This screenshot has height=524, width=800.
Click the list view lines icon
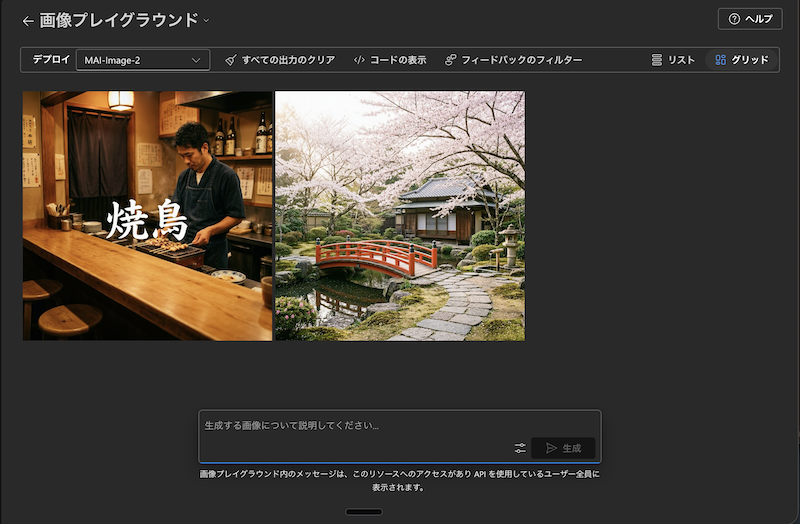pos(657,60)
